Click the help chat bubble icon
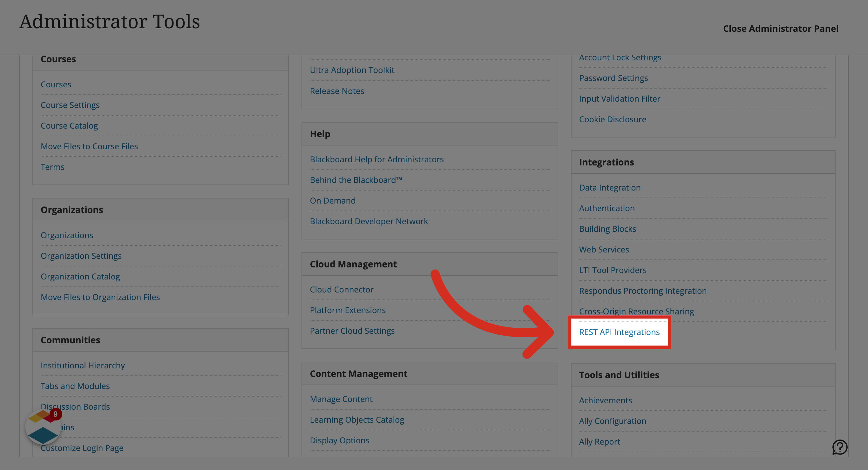Image resolution: width=868 pixels, height=470 pixels. click(x=839, y=447)
